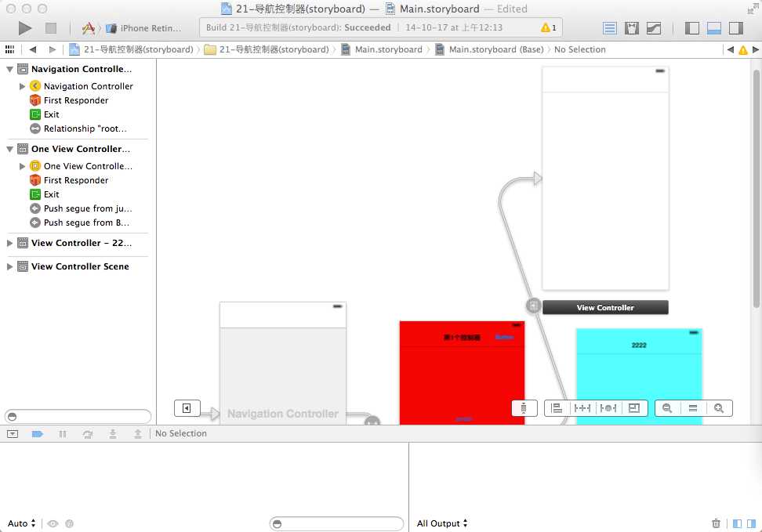Collapse the Navigation Controller scene

(9, 70)
